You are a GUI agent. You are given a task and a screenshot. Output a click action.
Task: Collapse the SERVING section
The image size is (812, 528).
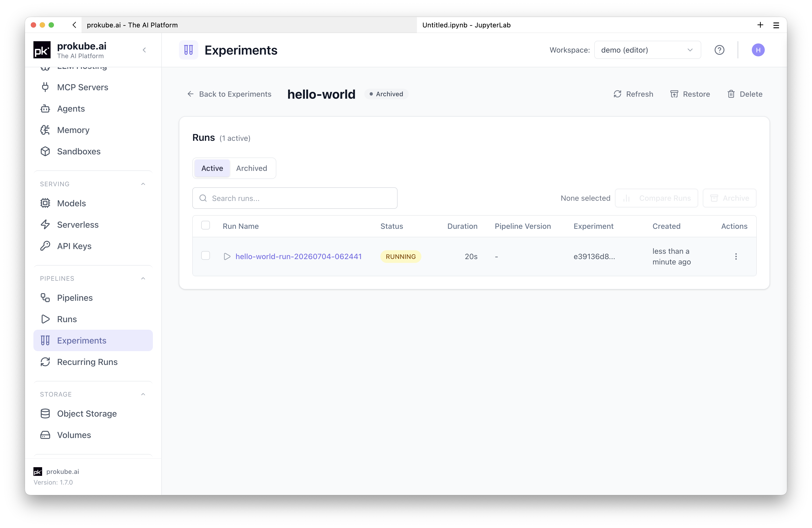(x=143, y=184)
